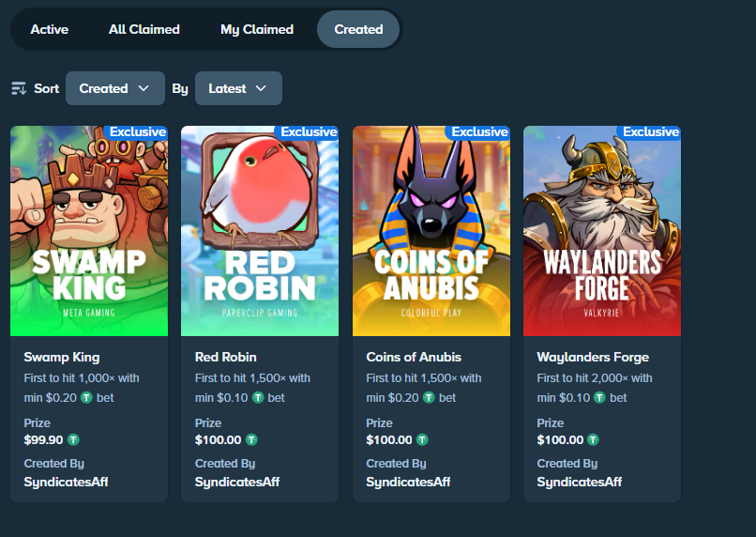Click the Waylanders Forge title text

pyautogui.click(x=593, y=357)
